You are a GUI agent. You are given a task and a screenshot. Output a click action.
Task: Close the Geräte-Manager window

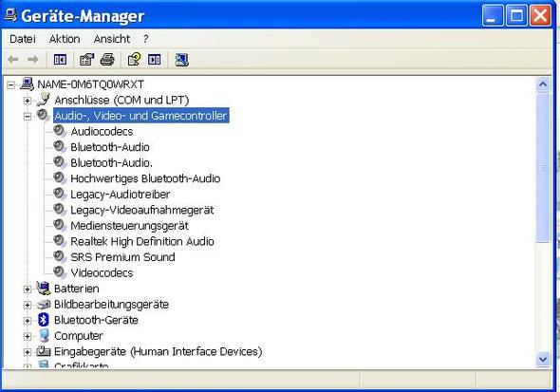540,15
